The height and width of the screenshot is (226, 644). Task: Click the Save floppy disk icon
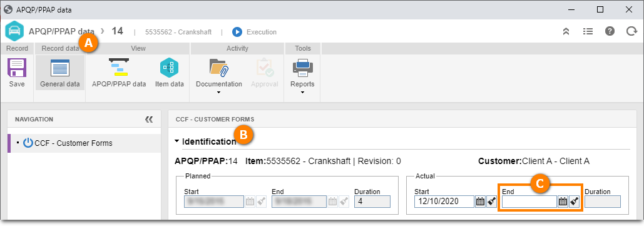point(17,68)
